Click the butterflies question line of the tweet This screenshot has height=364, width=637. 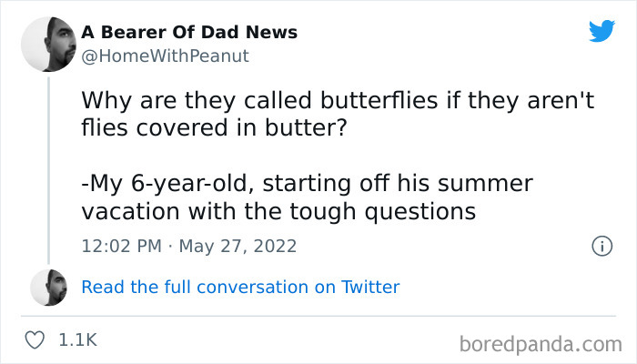[x=337, y=100]
